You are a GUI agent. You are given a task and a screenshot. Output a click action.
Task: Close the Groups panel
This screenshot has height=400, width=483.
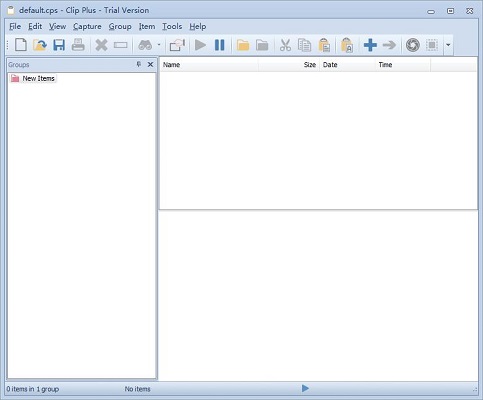[x=150, y=64]
